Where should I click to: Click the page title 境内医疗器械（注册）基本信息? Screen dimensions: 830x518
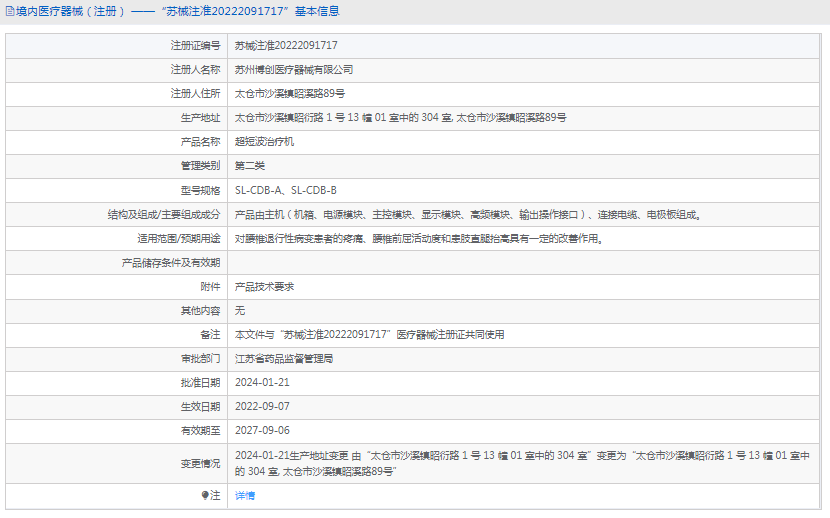177,11
